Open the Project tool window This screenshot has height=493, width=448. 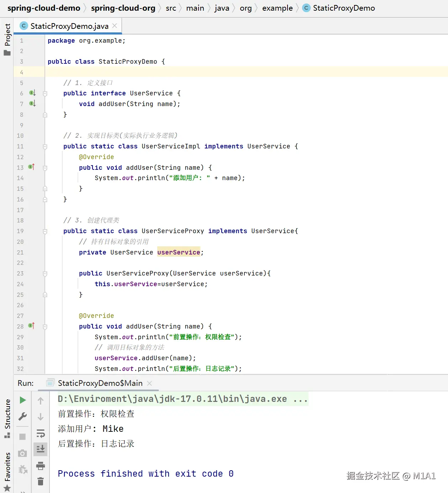pyautogui.click(x=7, y=39)
